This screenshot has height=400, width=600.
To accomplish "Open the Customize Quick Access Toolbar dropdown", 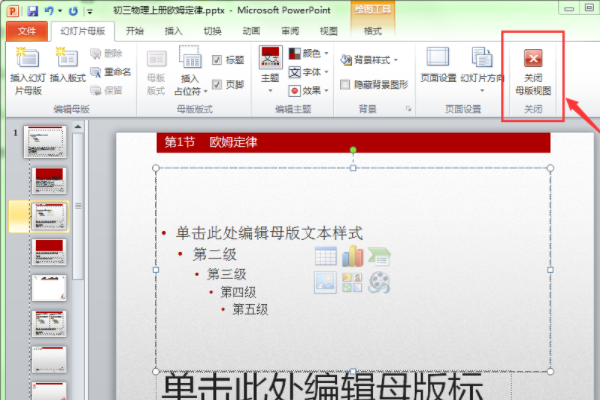I will click(90, 11).
